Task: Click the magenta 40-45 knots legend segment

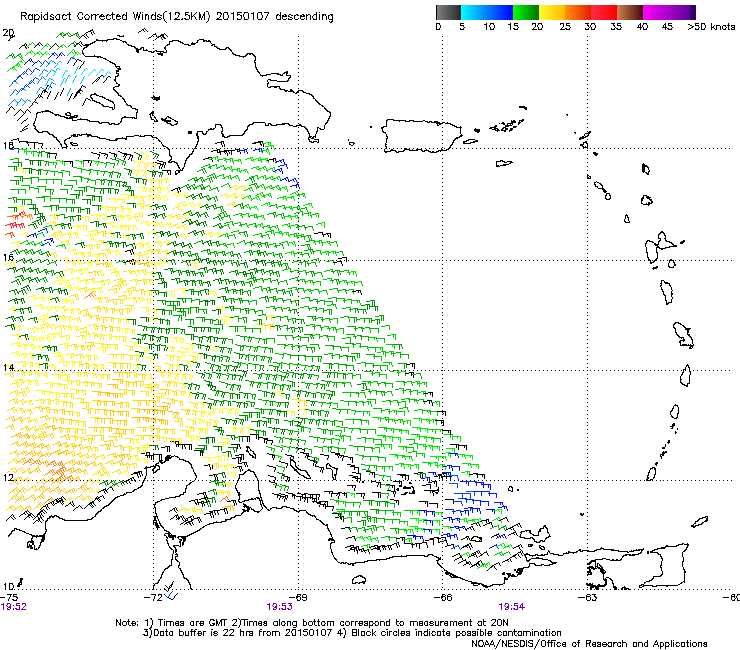Action: click(656, 12)
